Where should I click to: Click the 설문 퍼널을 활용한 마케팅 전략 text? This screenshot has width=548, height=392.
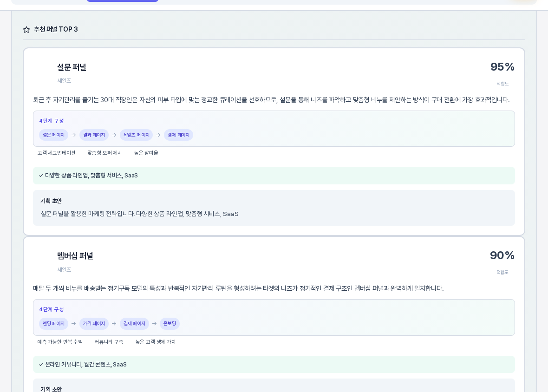(x=139, y=214)
